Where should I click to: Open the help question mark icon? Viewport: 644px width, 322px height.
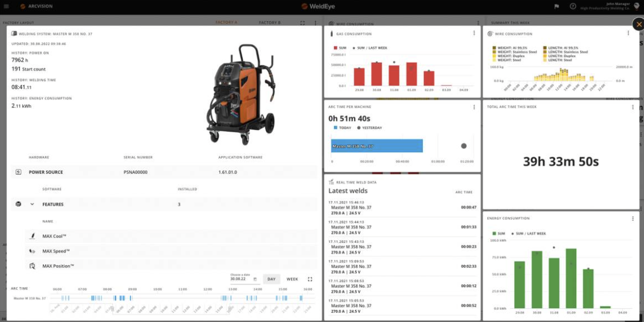click(573, 6)
